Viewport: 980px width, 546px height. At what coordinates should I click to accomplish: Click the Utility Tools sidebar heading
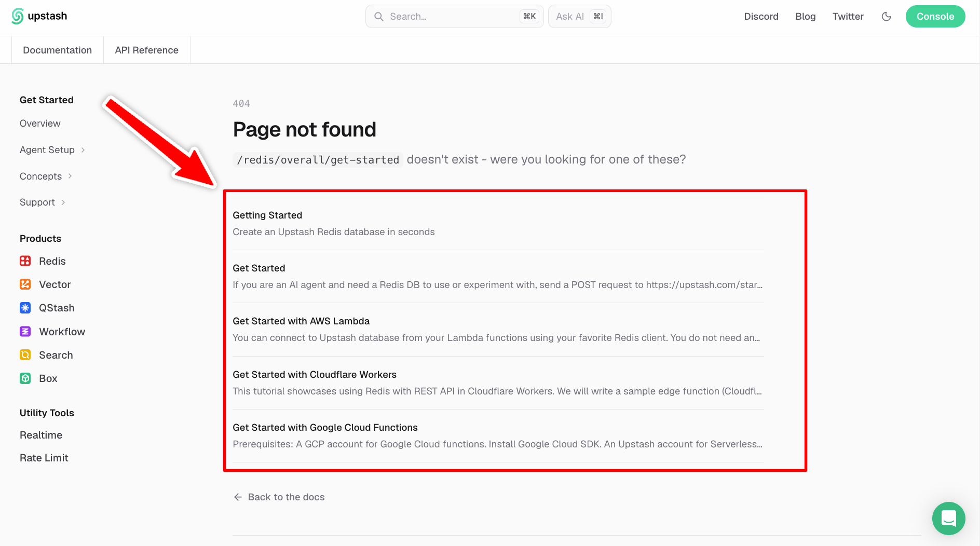[x=47, y=413]
